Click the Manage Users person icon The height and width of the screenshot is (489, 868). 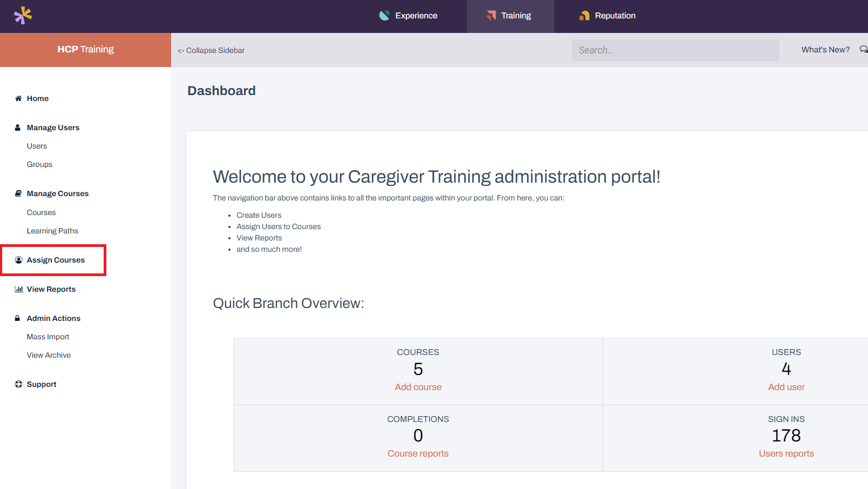tap(18, 127)
